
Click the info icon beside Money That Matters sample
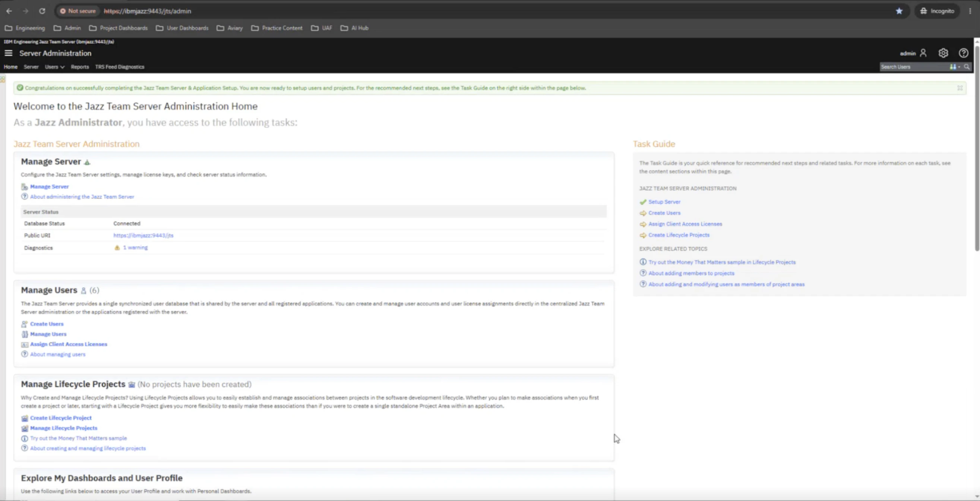(24, 438)
